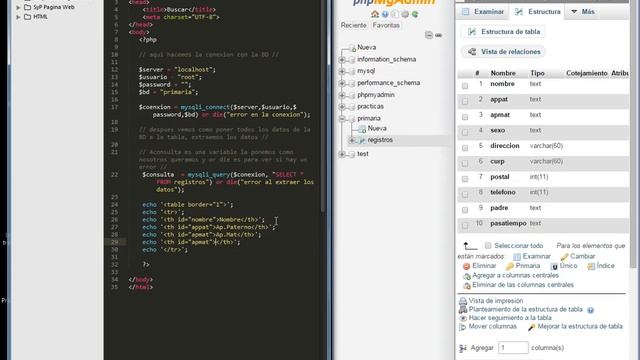Click the Primaria key icon
This screenshot has width=640, height=360.
coord(509,266)
